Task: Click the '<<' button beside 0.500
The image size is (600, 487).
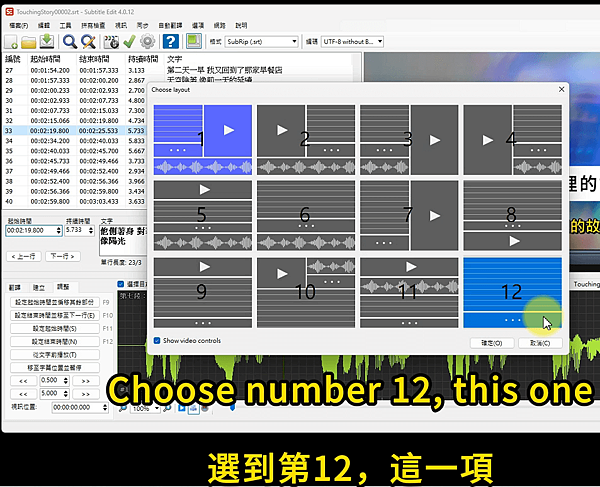Action: click(x=23, y=381)
